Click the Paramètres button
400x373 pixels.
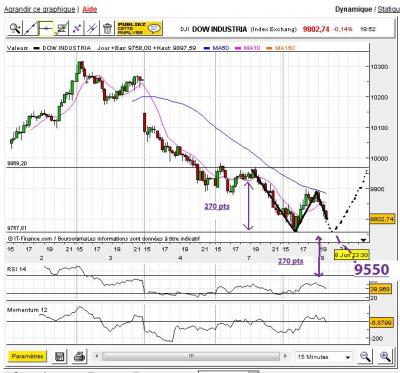(27, 356)
